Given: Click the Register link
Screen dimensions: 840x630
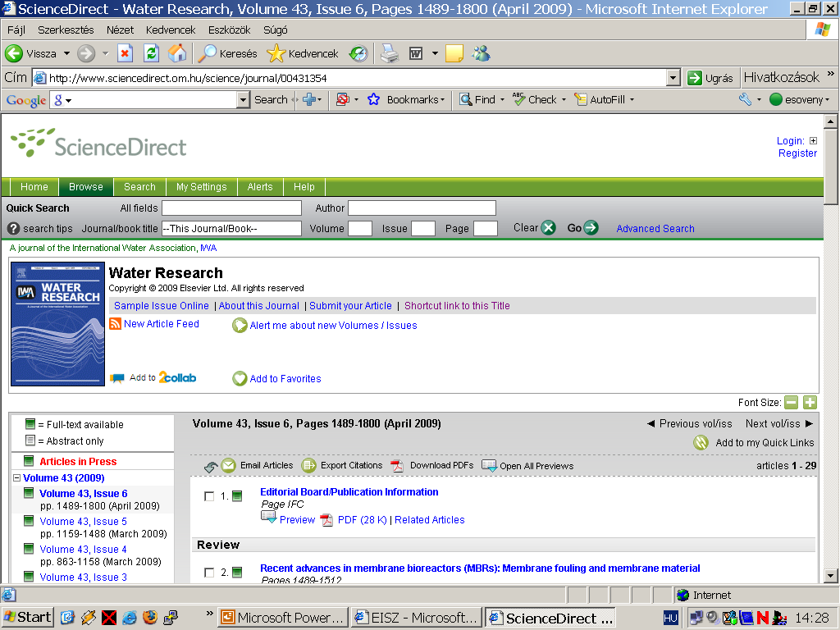Looking at the screenshot, I should pyautogui.click(x=797, y=153).
